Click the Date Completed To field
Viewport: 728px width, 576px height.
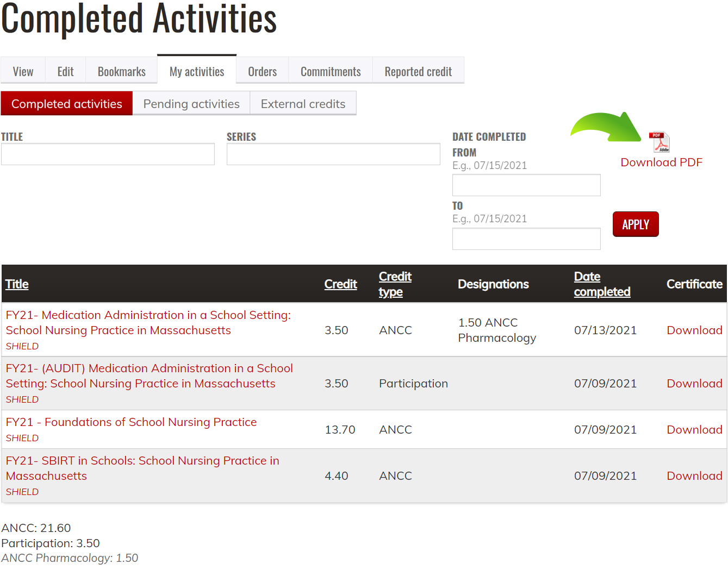point(526,239)
